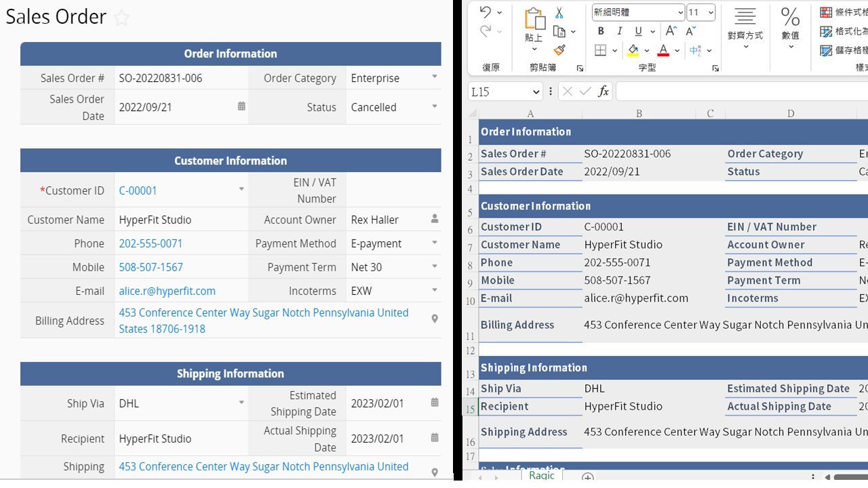Select the Format Painter brush
This screenshot has height=488, width=868.
pos(559,50)
